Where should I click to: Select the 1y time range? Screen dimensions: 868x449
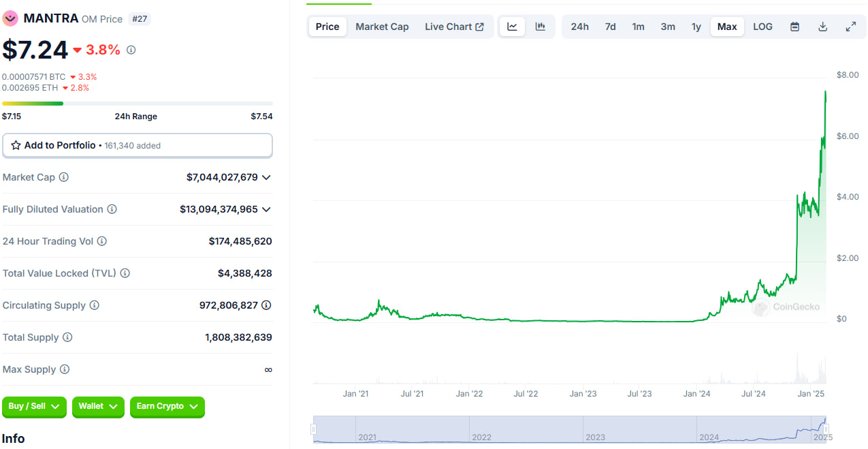(696, 27)
